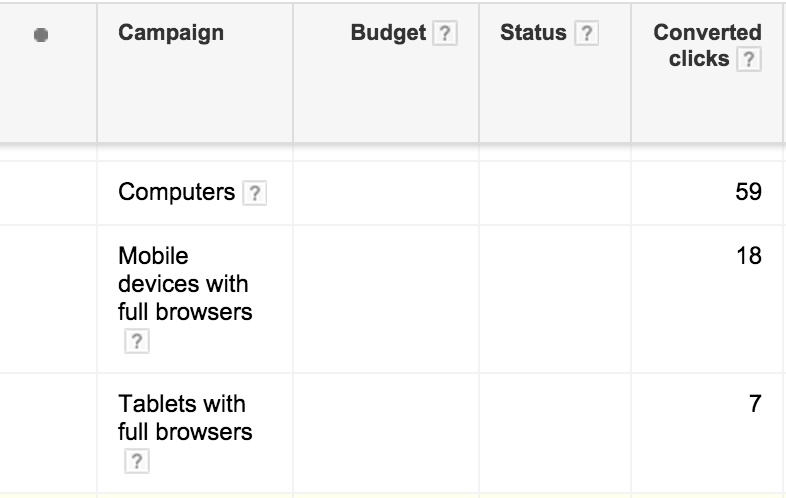This screenshot has width=786, height=498.
Task: Click the converted clicks value 18
Action: 749,256
